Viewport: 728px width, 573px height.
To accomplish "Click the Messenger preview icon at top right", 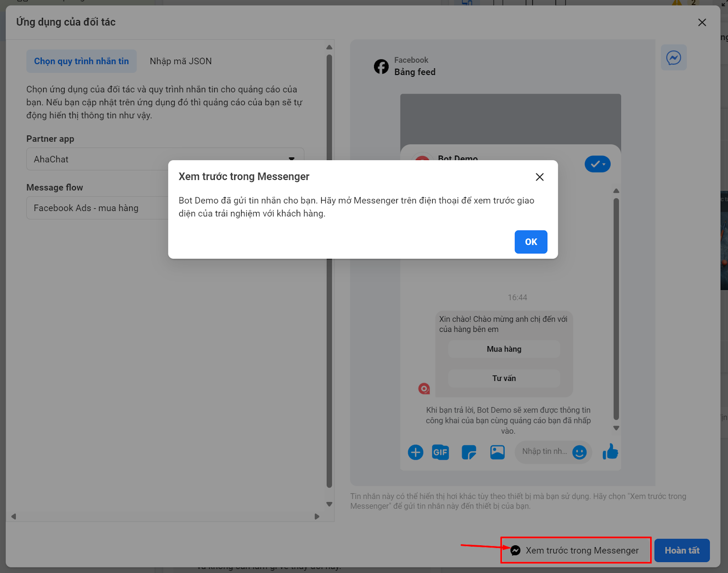I will [x=674, y=58].
